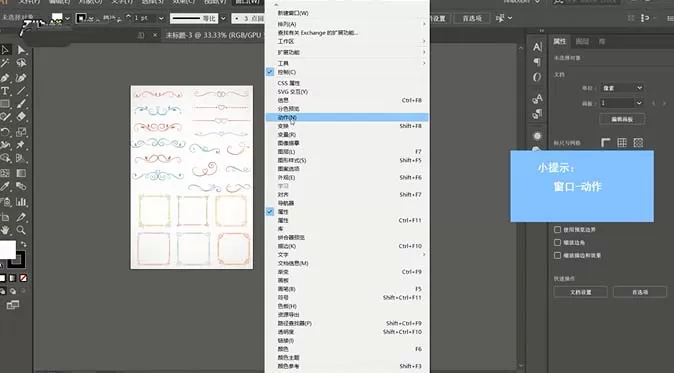Choose 新建窗口(W) menu entry
The image size is (674, 373).
347,13
